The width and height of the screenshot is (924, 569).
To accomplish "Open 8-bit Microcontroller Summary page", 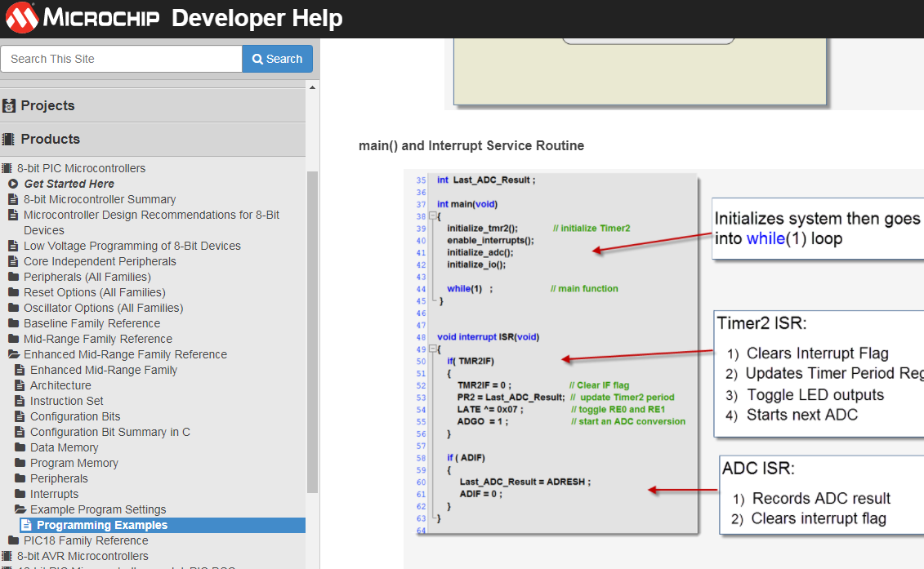I will [100, 199].
